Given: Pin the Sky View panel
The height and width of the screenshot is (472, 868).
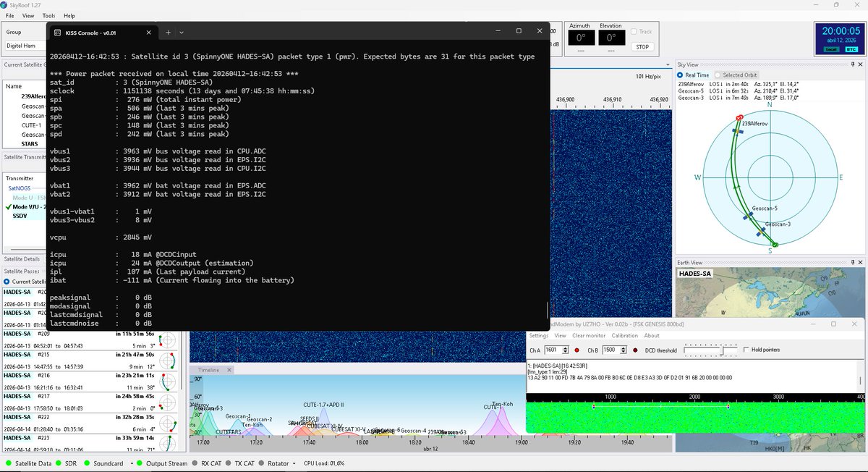Looking at the screenshot, I should coord(851,64).
